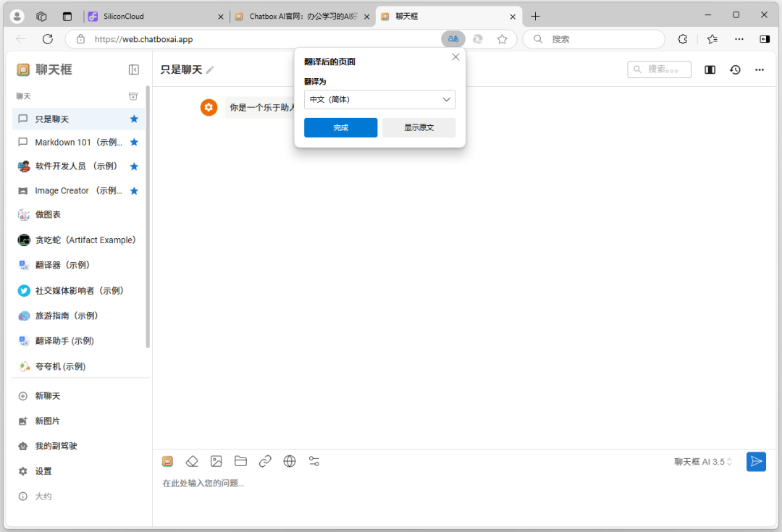The width and height of the screenshot is (782, 532).
Task: Toggle the star on Markdown 101 chat
Action: coord(134,142)
